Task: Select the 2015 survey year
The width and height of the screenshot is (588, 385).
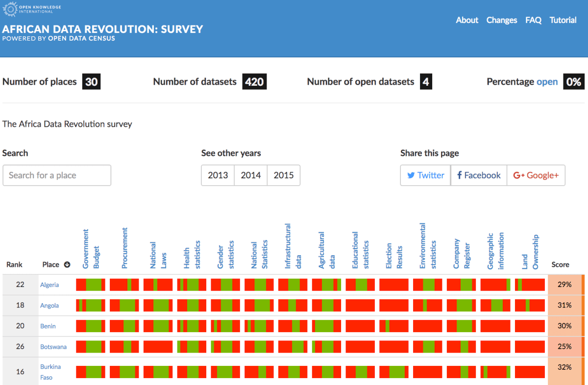Action: pyautogui.click(x=283, y=175)
